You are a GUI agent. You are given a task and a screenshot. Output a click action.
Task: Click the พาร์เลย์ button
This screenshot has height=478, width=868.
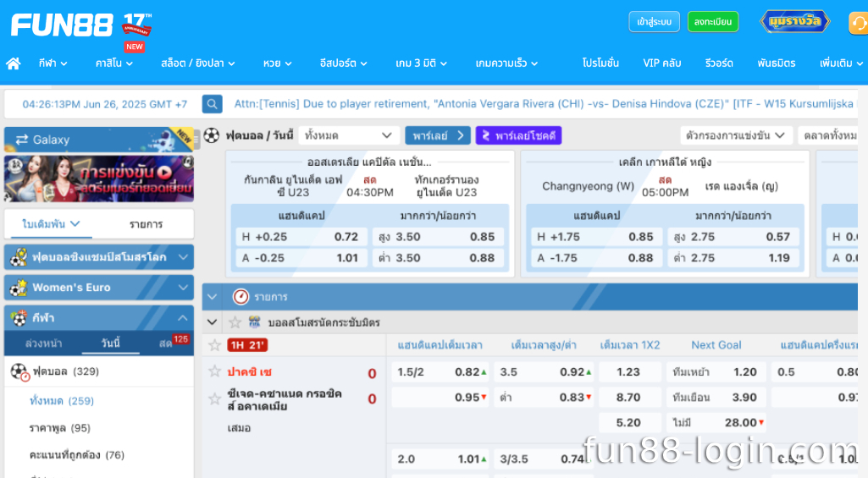coord(437,135)
